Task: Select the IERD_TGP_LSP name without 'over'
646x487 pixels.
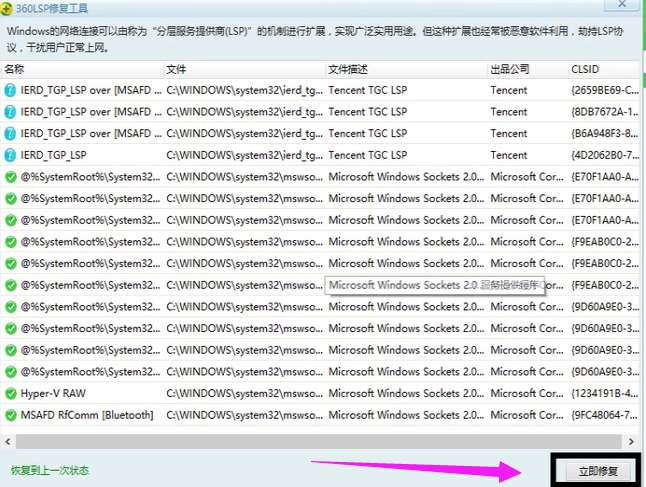Action: [54, 155]
